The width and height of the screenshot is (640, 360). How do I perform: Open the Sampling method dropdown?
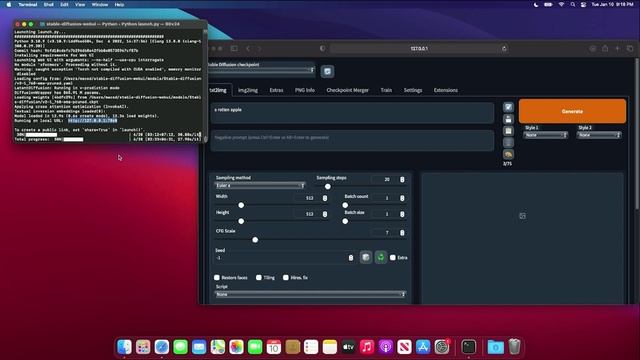260,185
